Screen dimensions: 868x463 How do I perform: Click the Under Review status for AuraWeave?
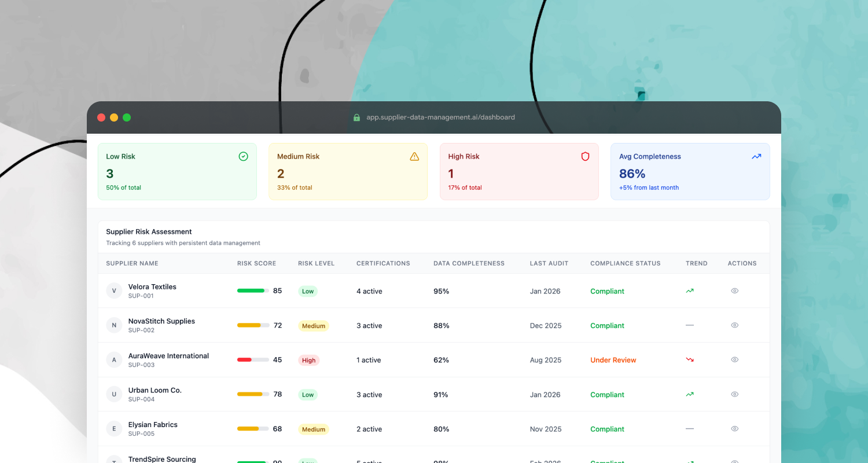tap(613, 360)
